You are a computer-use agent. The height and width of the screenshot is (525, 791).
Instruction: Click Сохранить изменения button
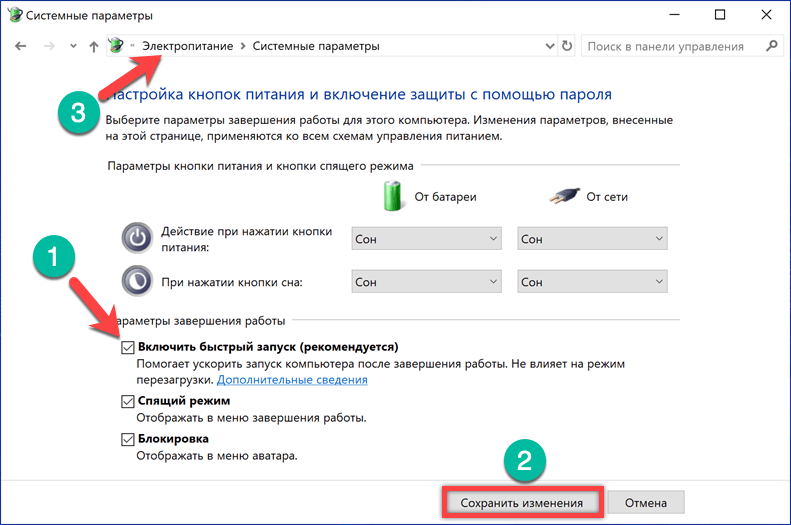click(x=522, y=503)
